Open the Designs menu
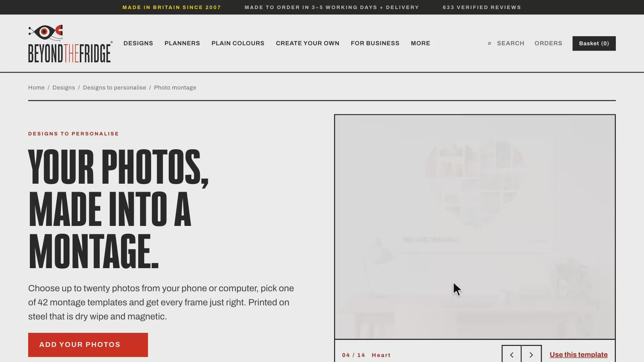 tap(138, 43)
